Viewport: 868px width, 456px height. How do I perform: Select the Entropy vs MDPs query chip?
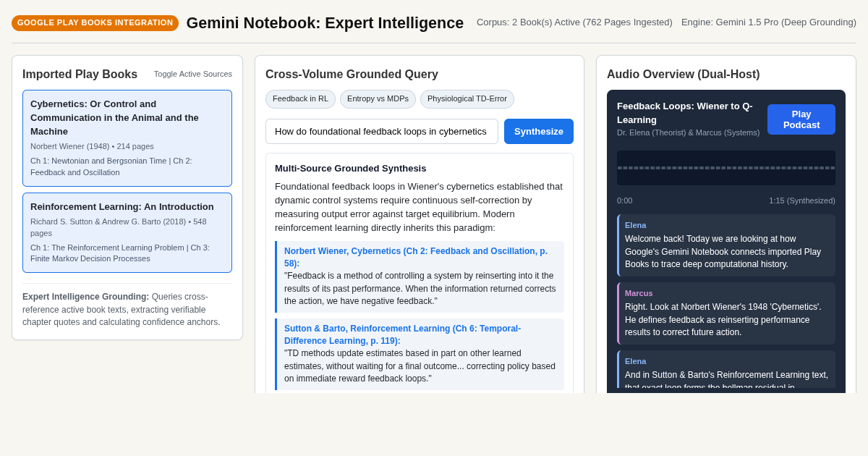pyautogui.click(x=378, y=99)
